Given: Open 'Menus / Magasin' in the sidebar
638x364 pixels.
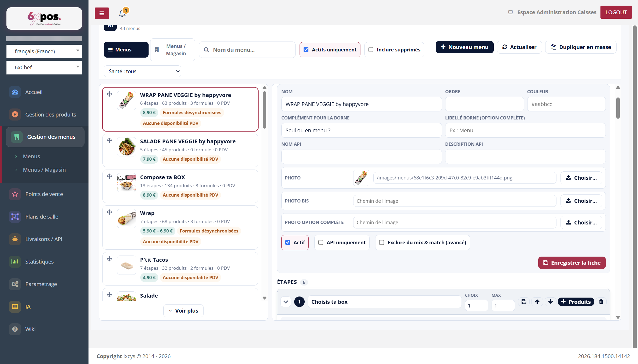Looking at the screenshot, I should click(x=44, y=170).
